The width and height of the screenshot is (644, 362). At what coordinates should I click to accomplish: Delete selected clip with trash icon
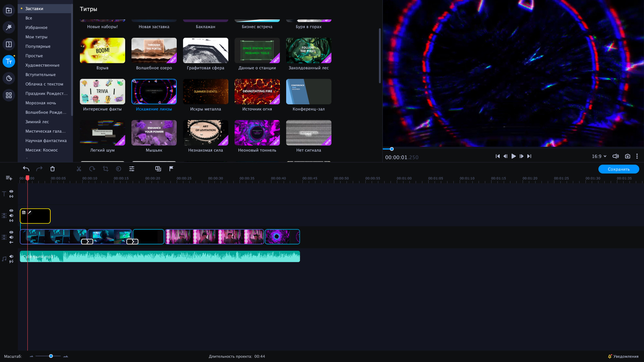pyautogui.click(x=52, y=169)
